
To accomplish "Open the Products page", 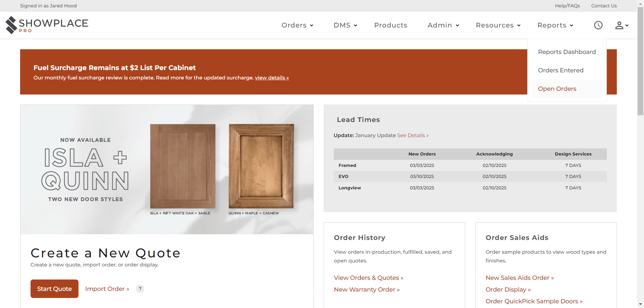I will click(x=391, y=25).
